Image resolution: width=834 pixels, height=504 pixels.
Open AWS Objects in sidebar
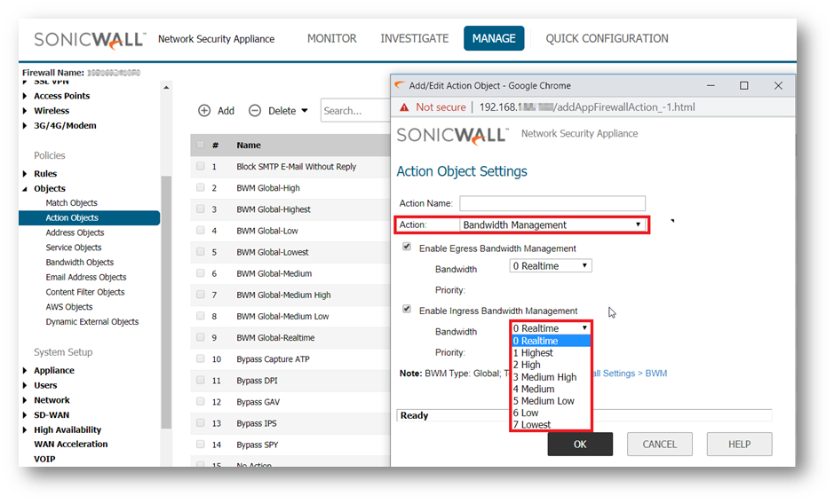click(x=69, y=307)
